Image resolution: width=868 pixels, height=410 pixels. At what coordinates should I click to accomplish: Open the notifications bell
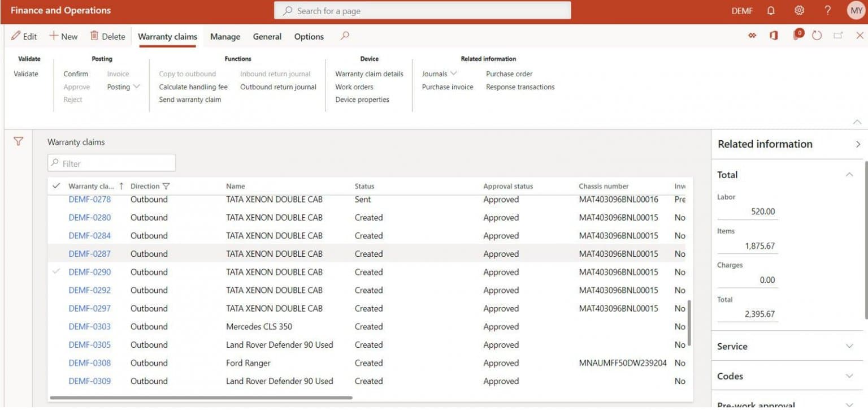770,10
